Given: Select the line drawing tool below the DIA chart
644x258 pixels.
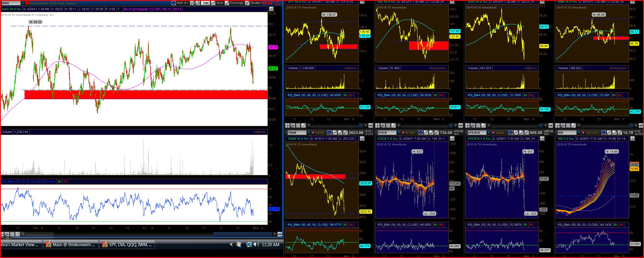Looking at the screenshot, I should pyautogui.click(x=394, y=125).
